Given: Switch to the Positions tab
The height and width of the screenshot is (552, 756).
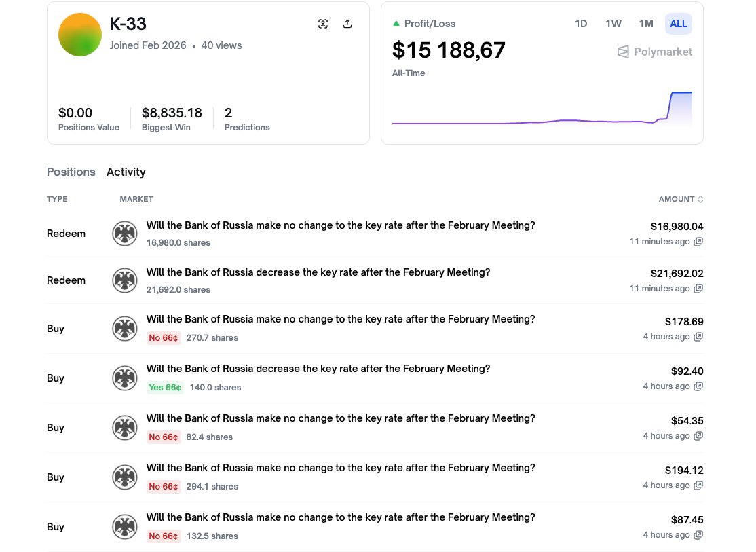Looking at the screenshot, I should coord(71,172).
